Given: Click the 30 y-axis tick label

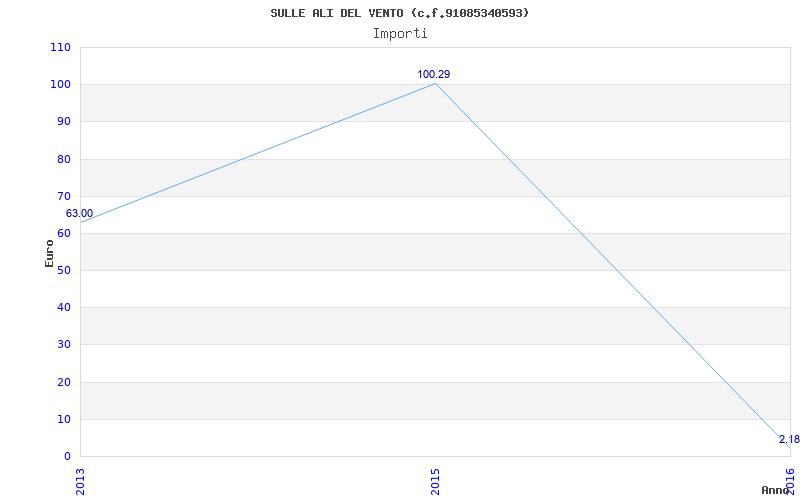Looking at the screenshot, I should click(x=63, y=344).
